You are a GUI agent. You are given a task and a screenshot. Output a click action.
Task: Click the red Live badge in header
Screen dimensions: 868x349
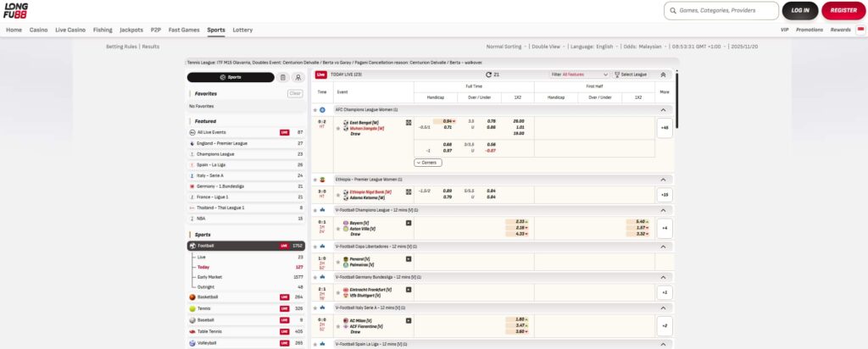(321, 74)
